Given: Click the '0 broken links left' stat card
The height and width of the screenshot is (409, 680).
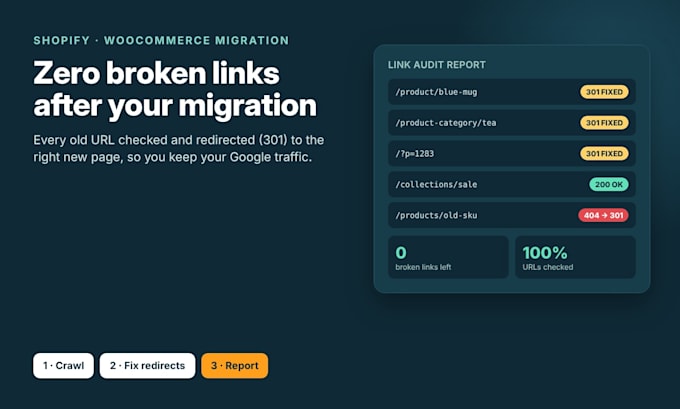Looking at the screenshot, I should click(448, 257).
